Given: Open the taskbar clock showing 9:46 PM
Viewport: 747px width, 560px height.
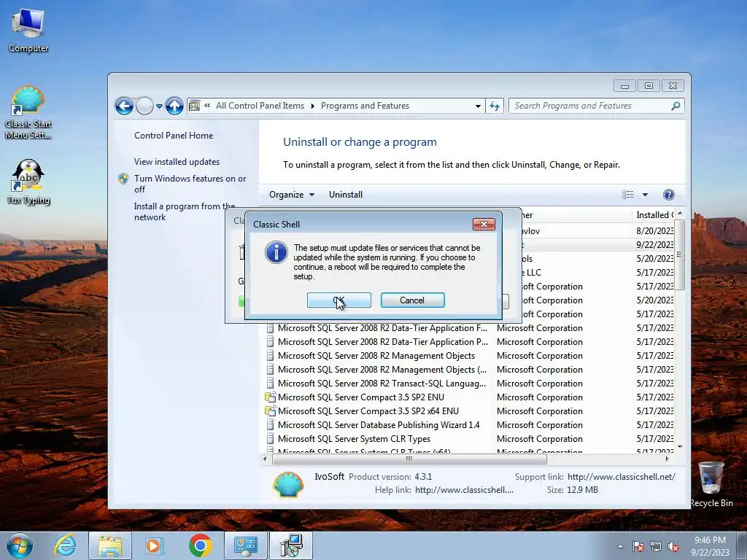Looking at the screenshot, I should pyautogui.click(x=710, y=546).
